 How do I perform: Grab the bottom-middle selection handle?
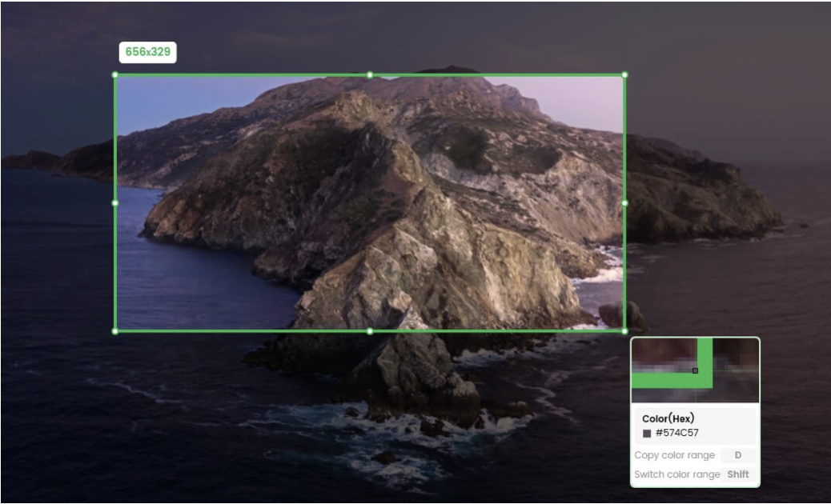coord(370,331)
